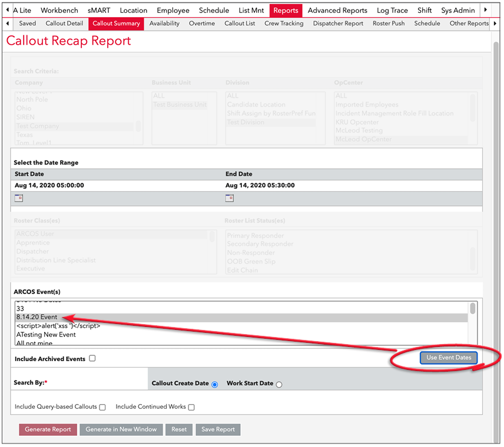Open the Reports menu
This screenshot has height=447, width=504.
click(x=286, y=11)
